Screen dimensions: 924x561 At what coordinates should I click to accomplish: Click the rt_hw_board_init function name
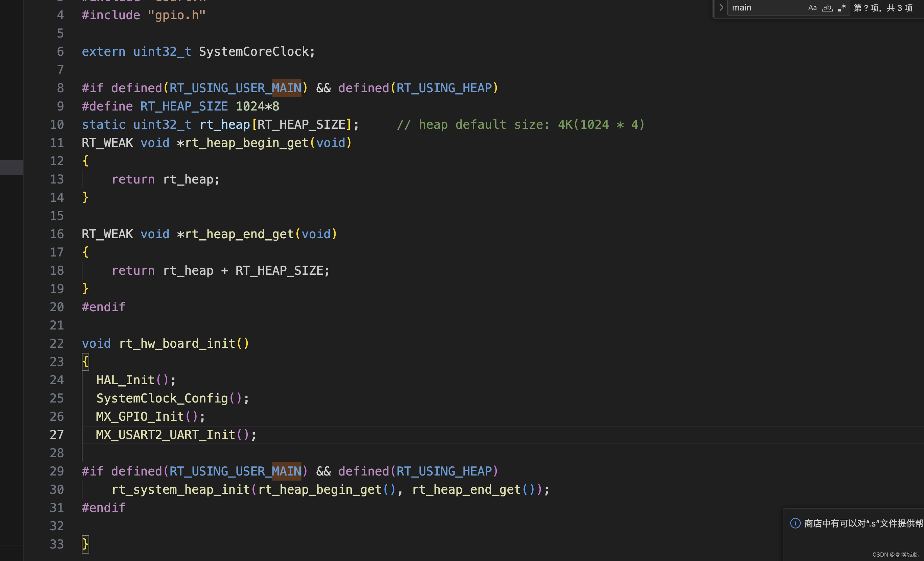click(177, 343)
